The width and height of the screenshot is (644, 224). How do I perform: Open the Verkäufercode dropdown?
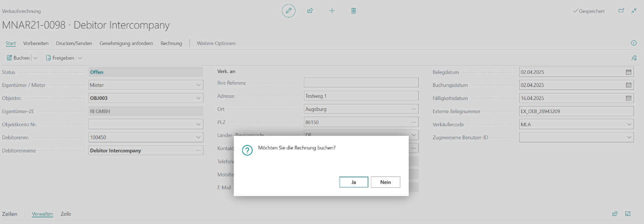629,124
